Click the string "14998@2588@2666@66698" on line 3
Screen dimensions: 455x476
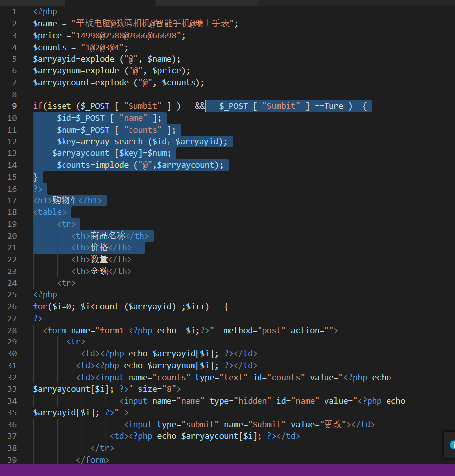[x=126, y=36]
